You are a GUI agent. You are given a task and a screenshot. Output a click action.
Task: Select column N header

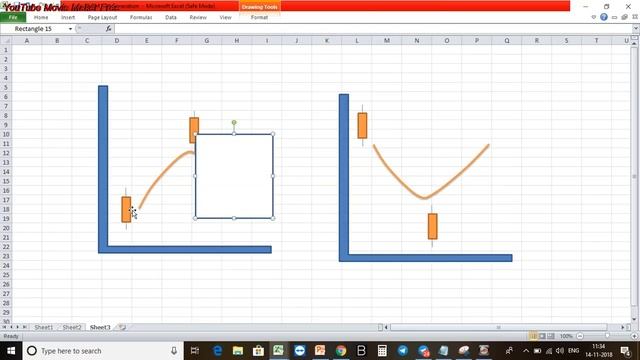417,40
